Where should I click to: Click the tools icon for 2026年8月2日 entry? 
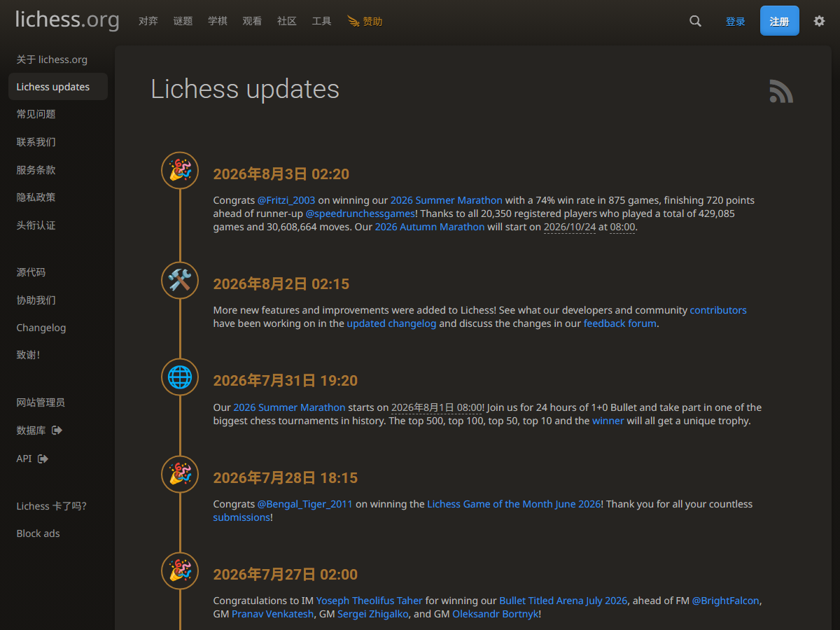180,280
